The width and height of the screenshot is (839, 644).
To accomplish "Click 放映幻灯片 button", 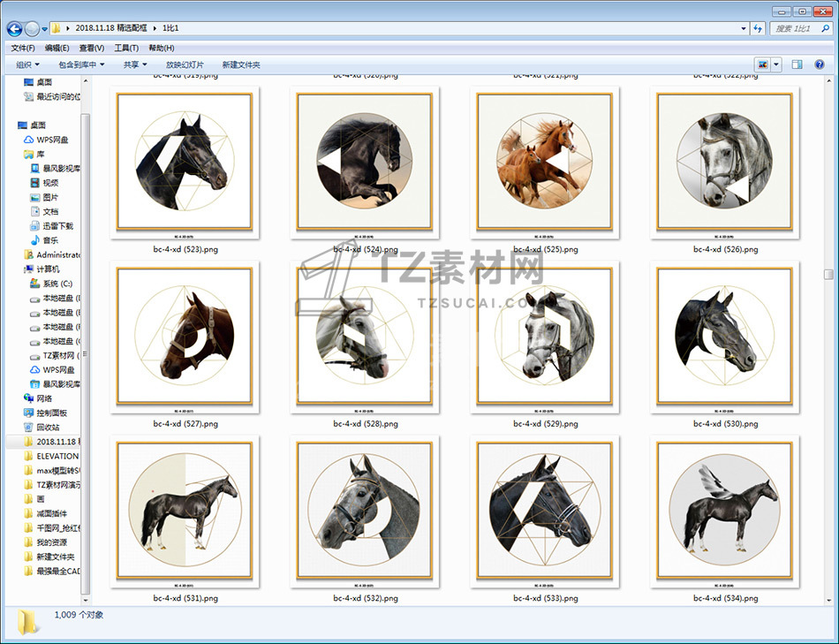I will pos(185,64).
